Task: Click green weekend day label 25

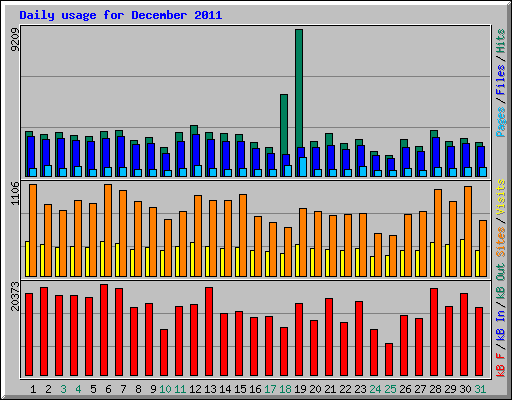Action: click(390, 389)
